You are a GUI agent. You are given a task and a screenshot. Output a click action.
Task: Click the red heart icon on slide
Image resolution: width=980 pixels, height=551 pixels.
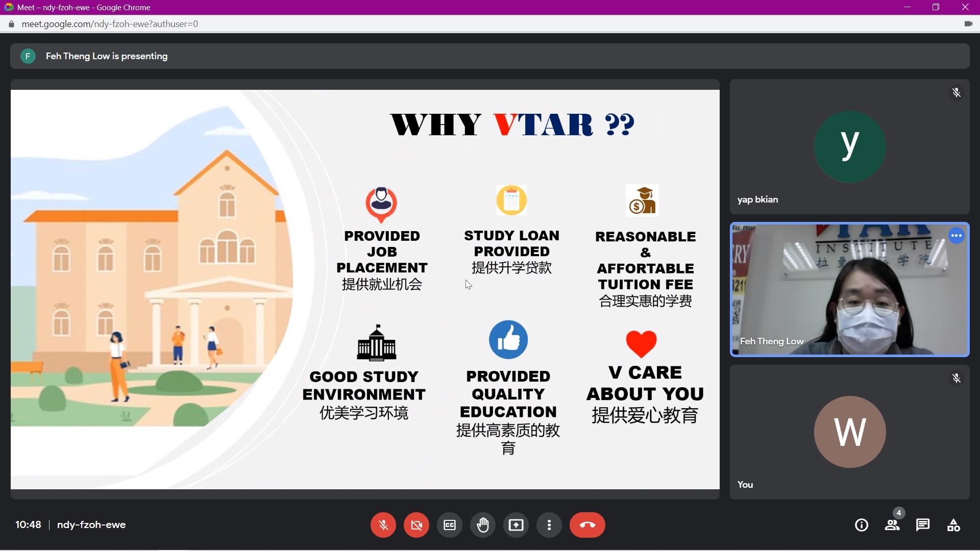[641, 344]
